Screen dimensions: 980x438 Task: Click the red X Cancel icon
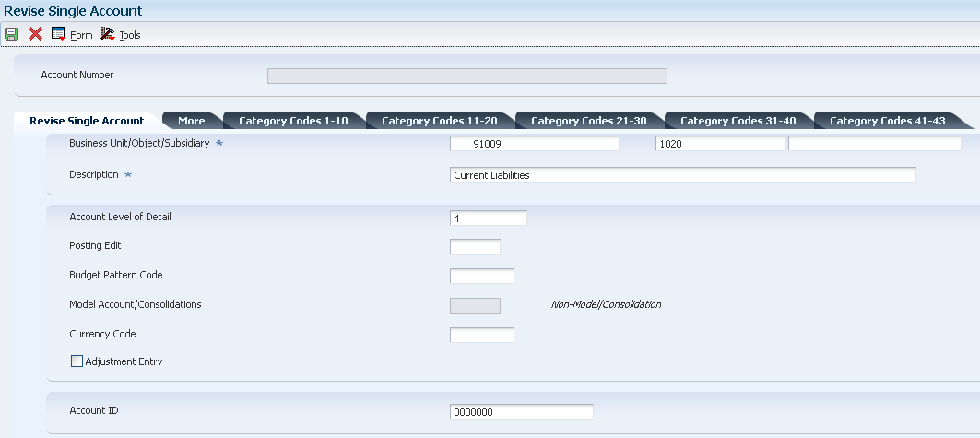pos(36,34)
